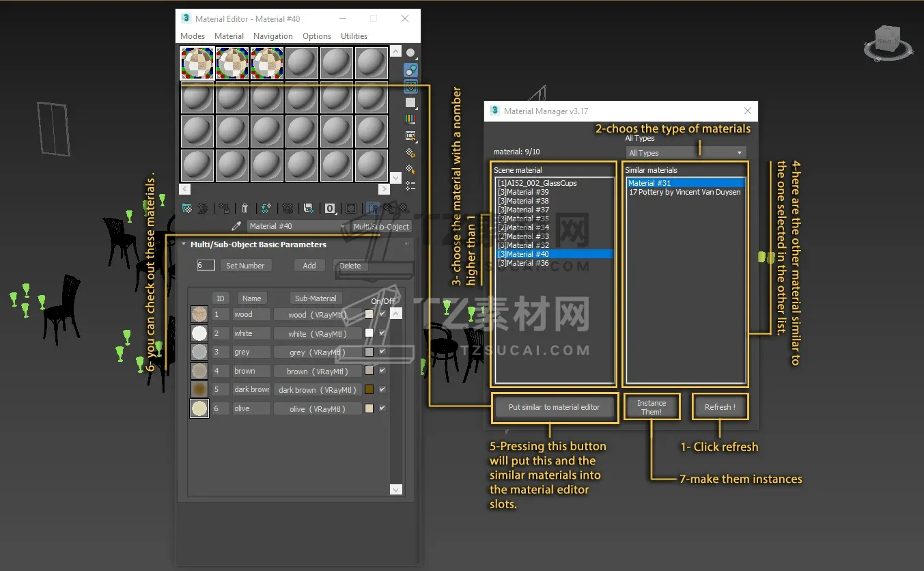Click the Make Preview film icon
This screenshot has height=571, width=924.
410,136
